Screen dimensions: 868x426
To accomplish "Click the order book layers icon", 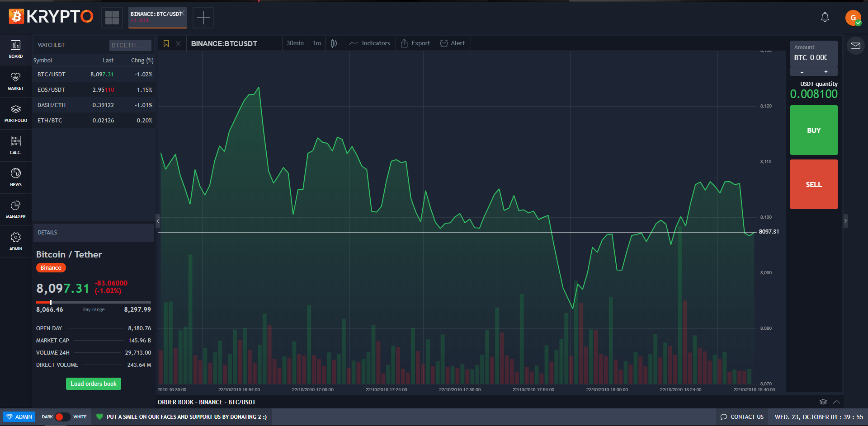I will coord(823,402).
